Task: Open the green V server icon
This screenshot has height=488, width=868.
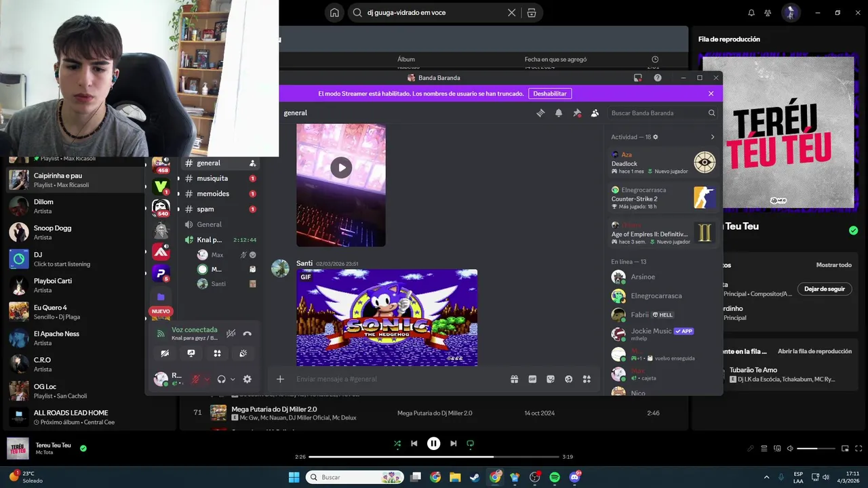Action: [161, 186]
